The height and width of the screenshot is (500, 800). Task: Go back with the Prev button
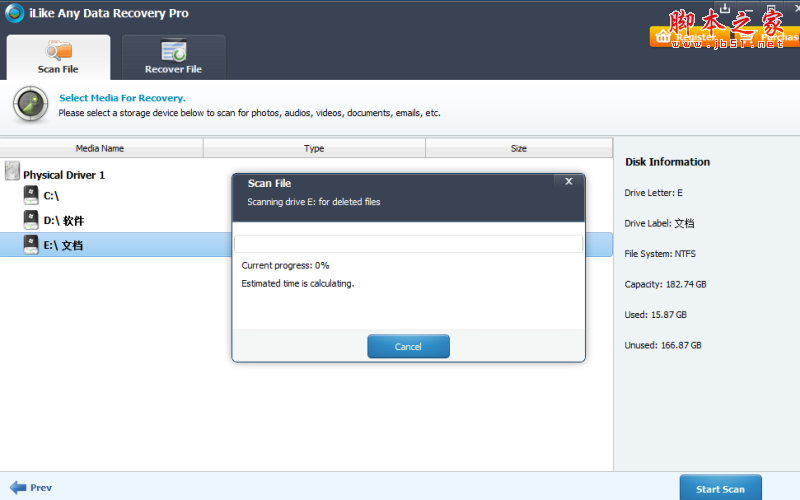click(31, 488)
